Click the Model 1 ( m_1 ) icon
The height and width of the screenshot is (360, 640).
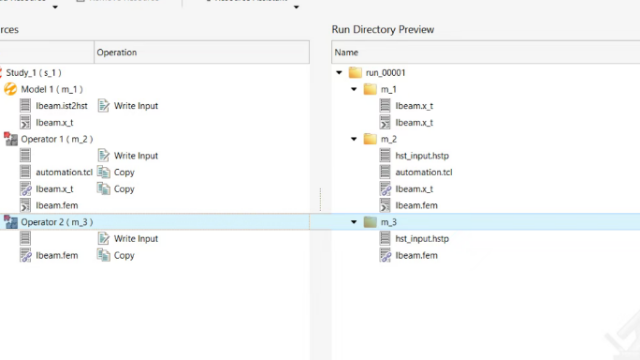pyautogui.click(x=10, y=89)
